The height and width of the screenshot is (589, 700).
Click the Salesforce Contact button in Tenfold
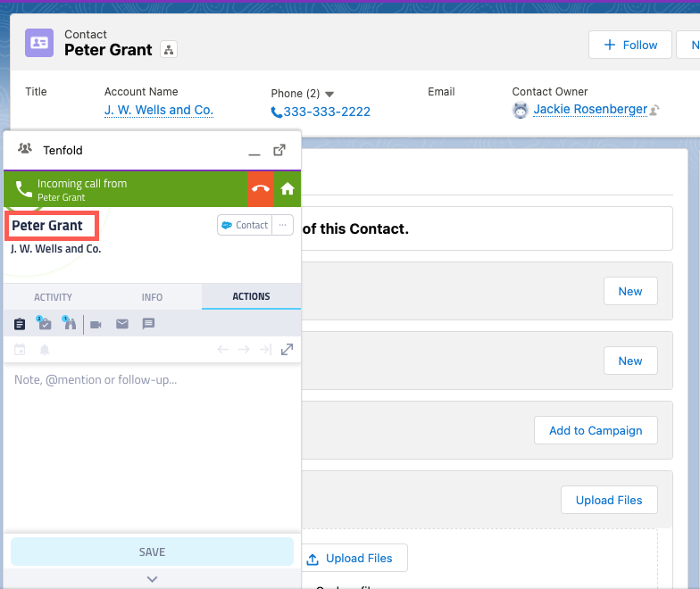tap(245, 225)
